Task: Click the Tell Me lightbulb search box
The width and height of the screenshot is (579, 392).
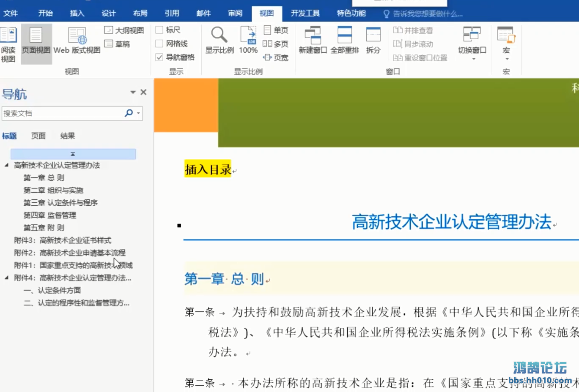Action: click(x=423, y=14)
